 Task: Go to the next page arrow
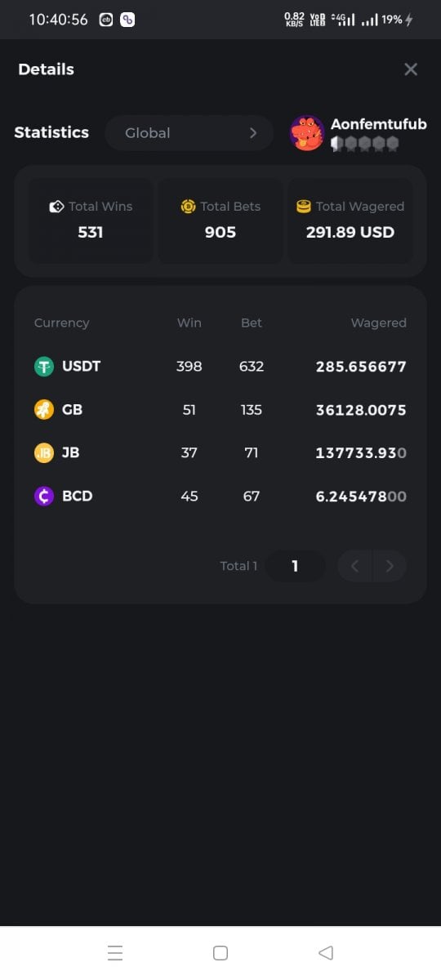[x=390, y=566]
